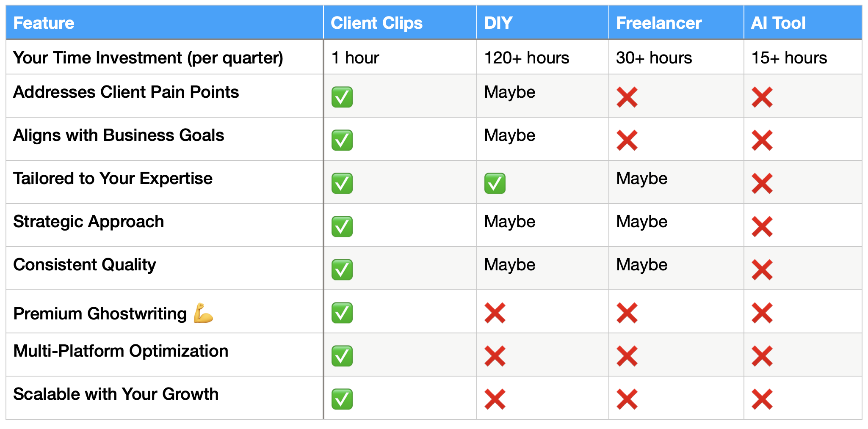868x429 pixels.
Task: Click Freelancer red X for Multi-Platform Optimization
Action: [x=627, y=356]
